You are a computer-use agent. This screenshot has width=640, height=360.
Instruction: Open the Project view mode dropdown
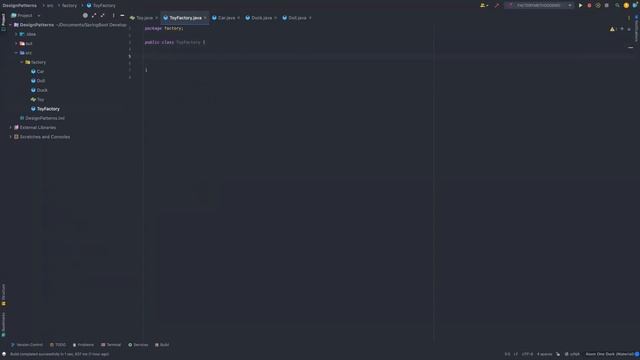coord(26,15)
